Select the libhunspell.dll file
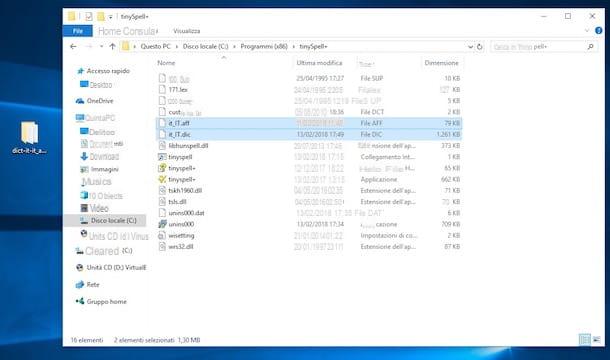This screenshot has height=360, width=610. [188, 146]
